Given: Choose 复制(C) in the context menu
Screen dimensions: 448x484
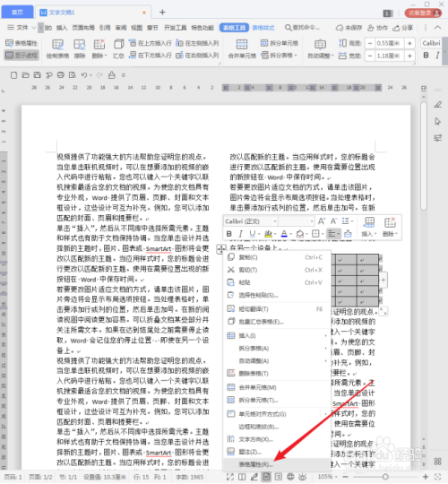Looking at the screenshot, I should [277, 257].
